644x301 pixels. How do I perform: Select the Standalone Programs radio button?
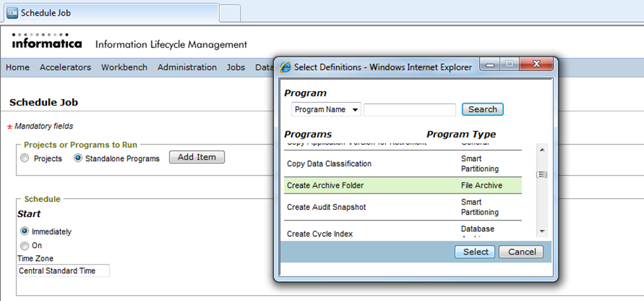(x=78, y=158)
